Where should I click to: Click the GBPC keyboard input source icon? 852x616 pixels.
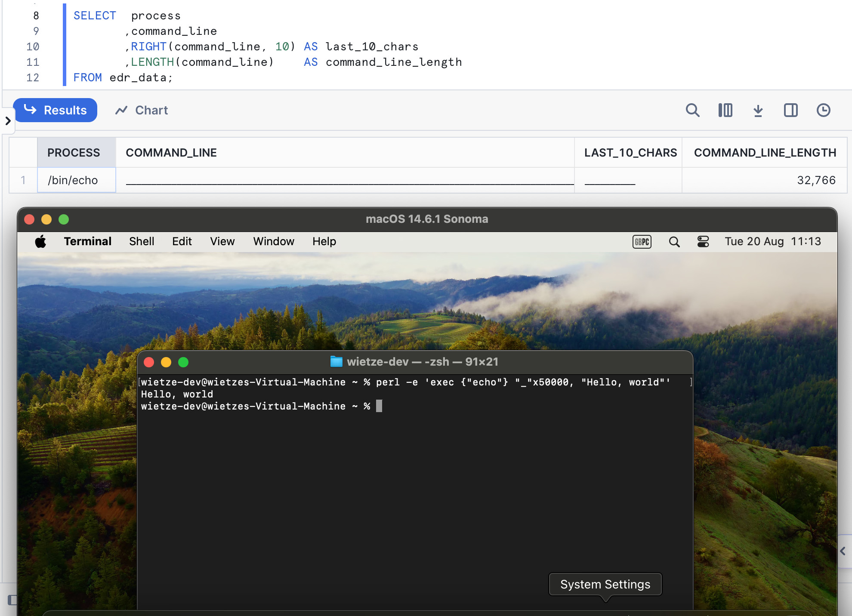[x=642, y=242]
